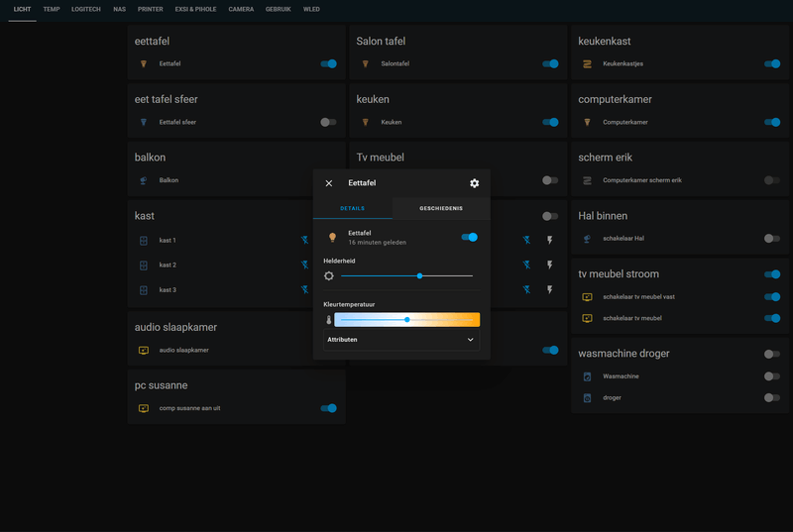Toggle Eettafel light in eettafel card
Viewport: 793px width, 532px height.
[329, 63]
